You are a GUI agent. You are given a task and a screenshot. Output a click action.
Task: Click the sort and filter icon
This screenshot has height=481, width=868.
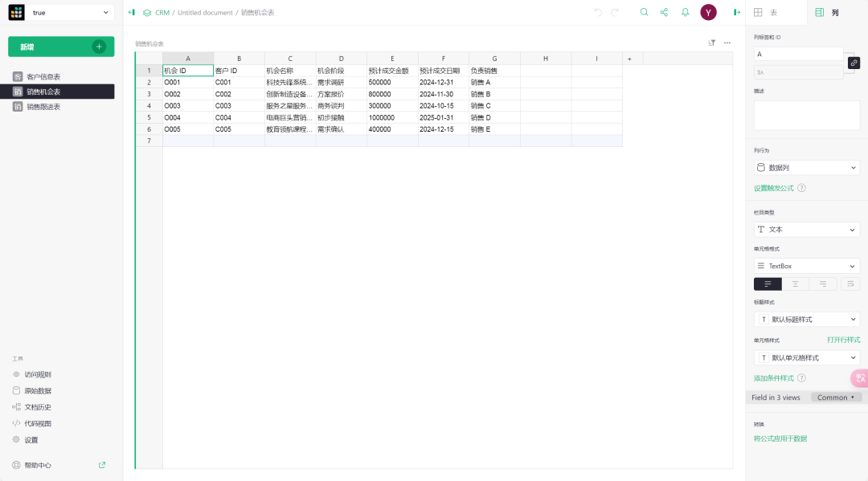[x=711, y=43]
